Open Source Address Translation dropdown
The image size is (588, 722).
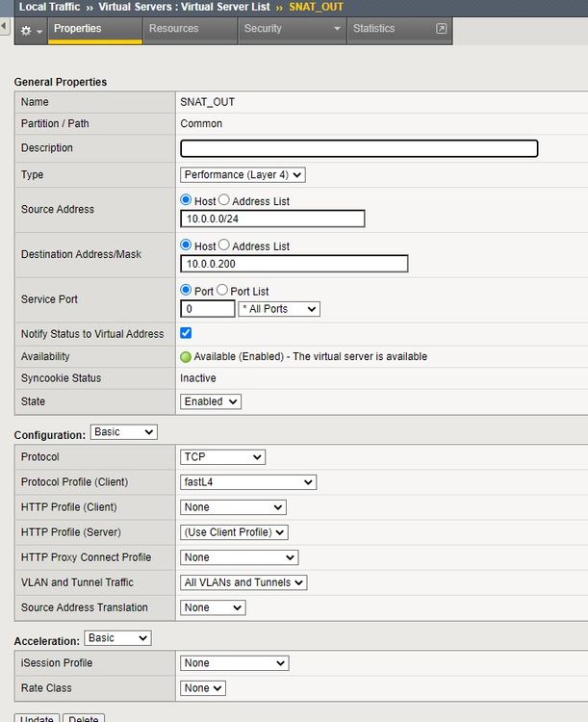213,607
